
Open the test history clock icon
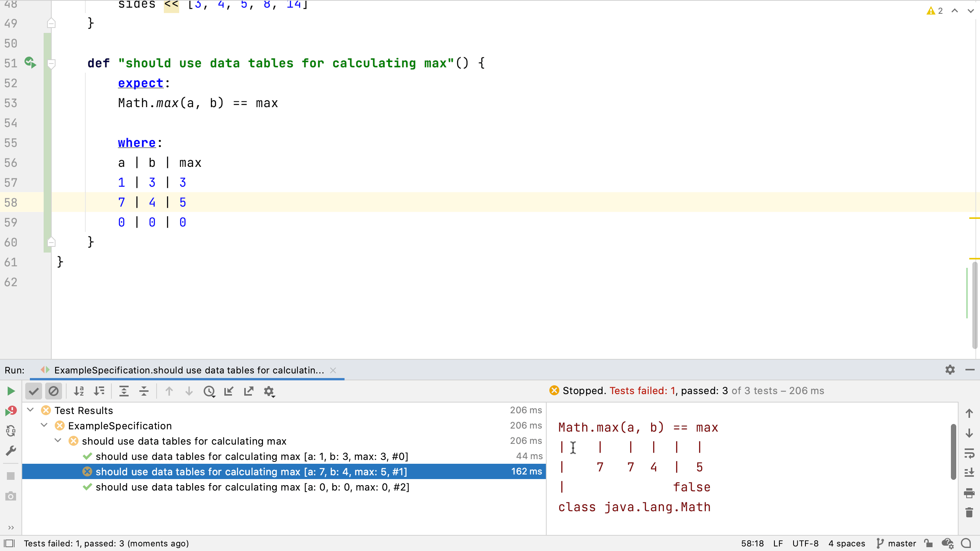pyautogui.click(x=209, y=391)
